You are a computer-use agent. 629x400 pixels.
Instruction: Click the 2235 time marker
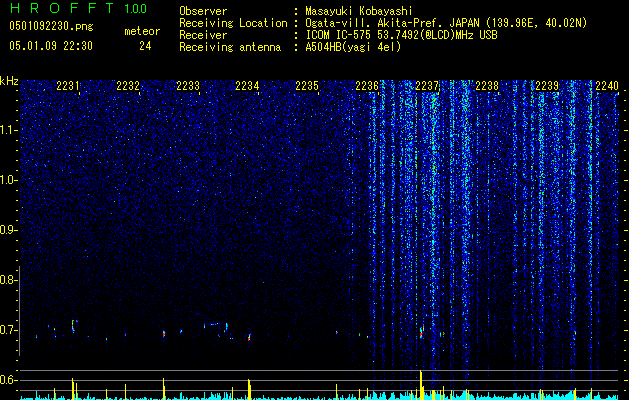click(x=307, y=86)
